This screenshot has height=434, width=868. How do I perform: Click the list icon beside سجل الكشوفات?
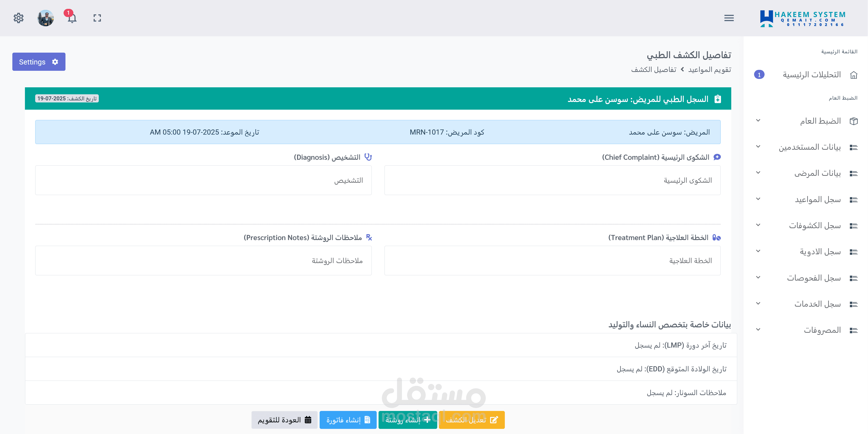pyautogui.click(x=854, y=226)
